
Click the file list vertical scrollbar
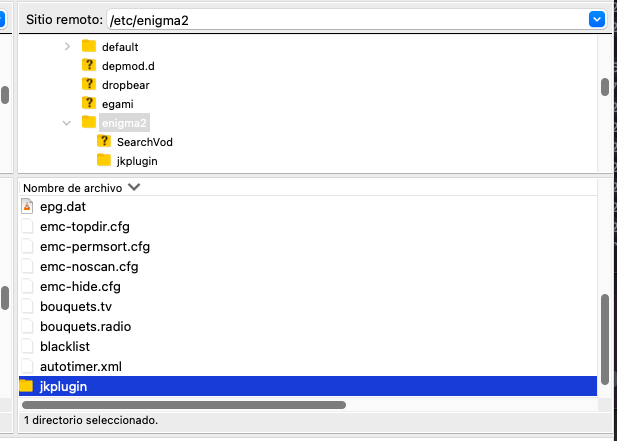(x=604, y=340)
